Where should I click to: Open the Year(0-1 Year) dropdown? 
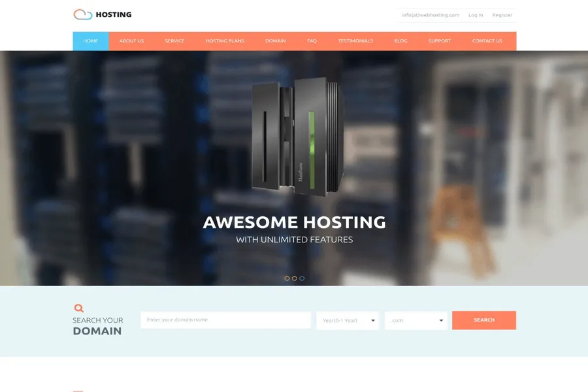click(347, 320)
